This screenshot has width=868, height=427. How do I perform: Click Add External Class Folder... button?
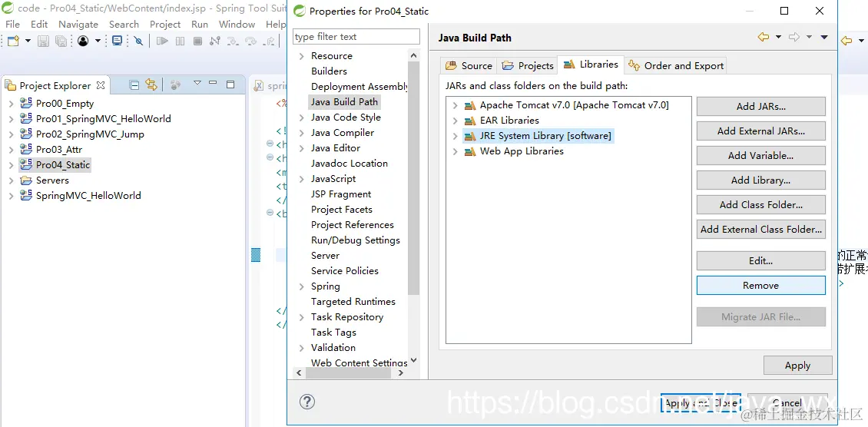[760, 229]
